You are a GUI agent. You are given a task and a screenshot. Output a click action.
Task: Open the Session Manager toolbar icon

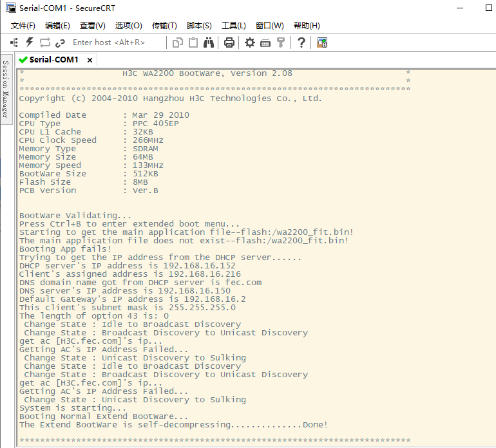14,42
